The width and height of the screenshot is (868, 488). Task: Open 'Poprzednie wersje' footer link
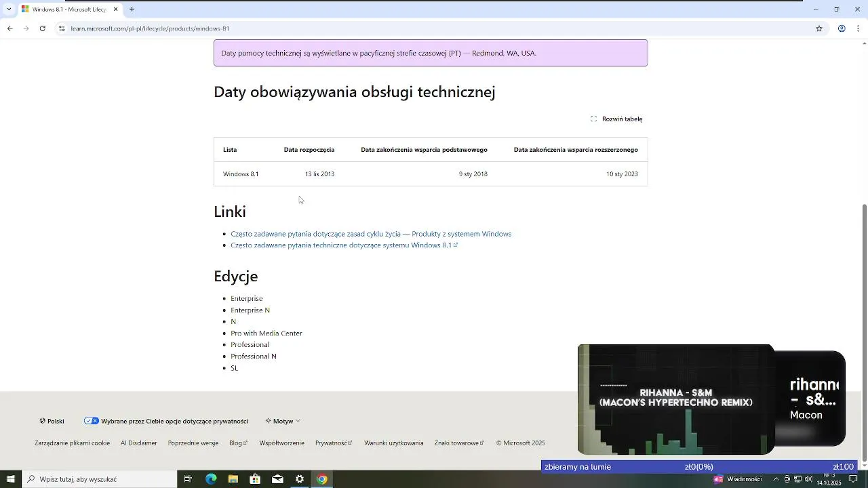tap(193, 443)
